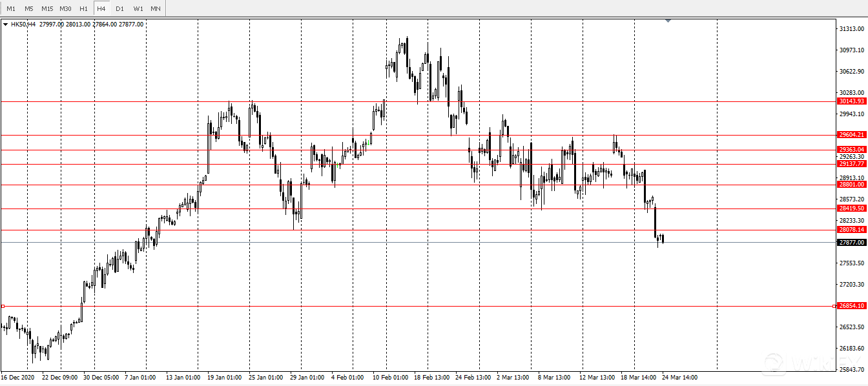Click the 28801.00 red price label

click(851, 185)
